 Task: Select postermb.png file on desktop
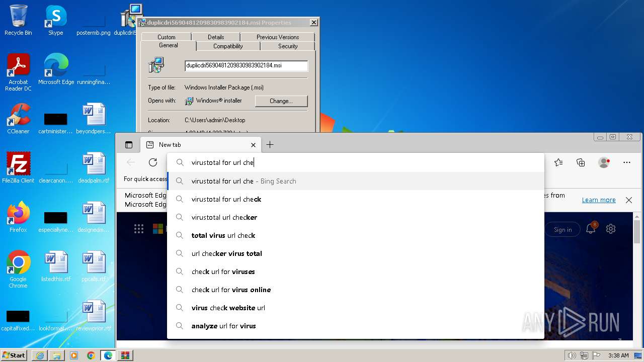(x=93, y=20)
